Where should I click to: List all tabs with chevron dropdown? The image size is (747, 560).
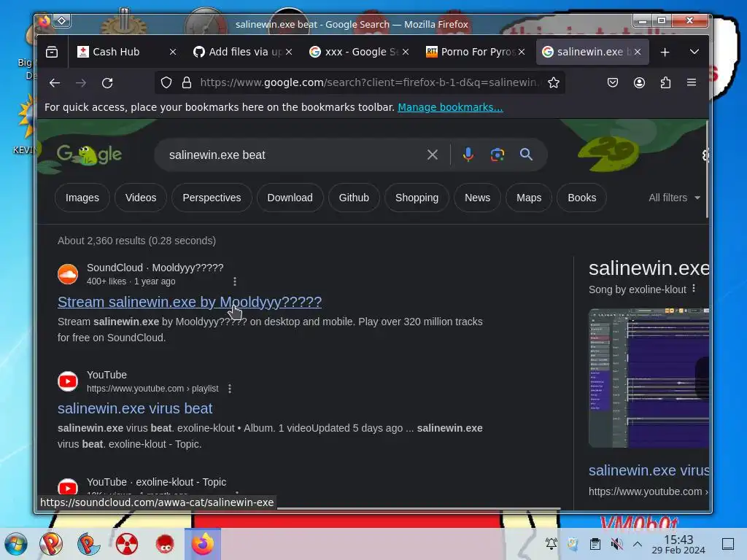pyautogui.click(x=694, y=52)
